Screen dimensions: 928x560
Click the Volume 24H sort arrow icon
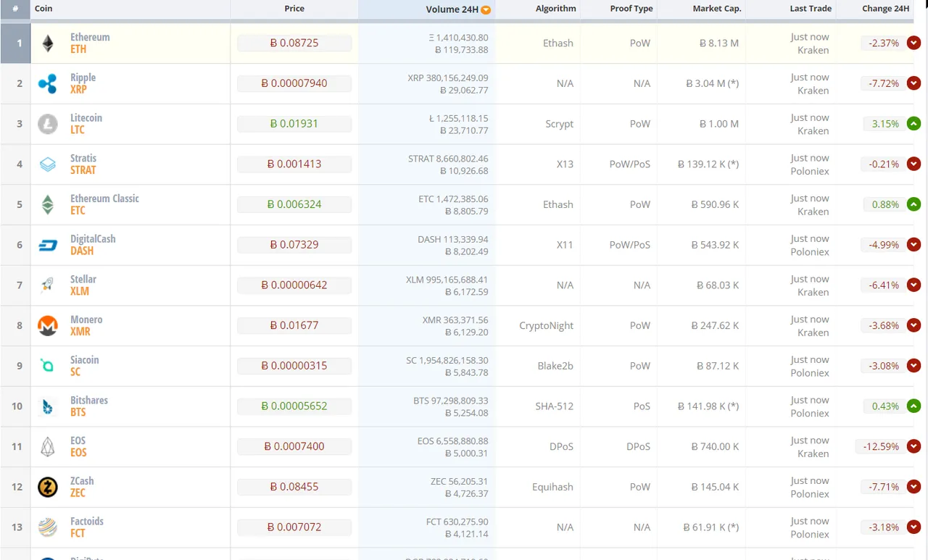486,10
